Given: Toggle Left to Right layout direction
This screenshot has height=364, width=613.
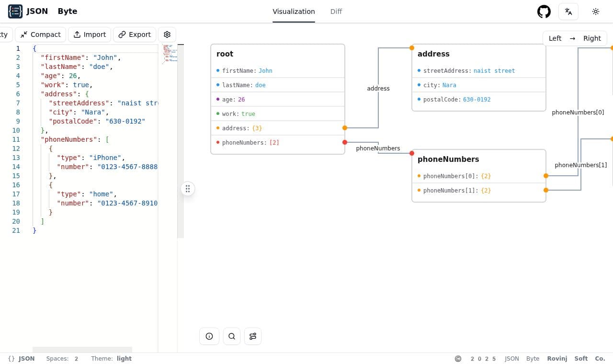Looking at the screenshot, I should point(575,38).
